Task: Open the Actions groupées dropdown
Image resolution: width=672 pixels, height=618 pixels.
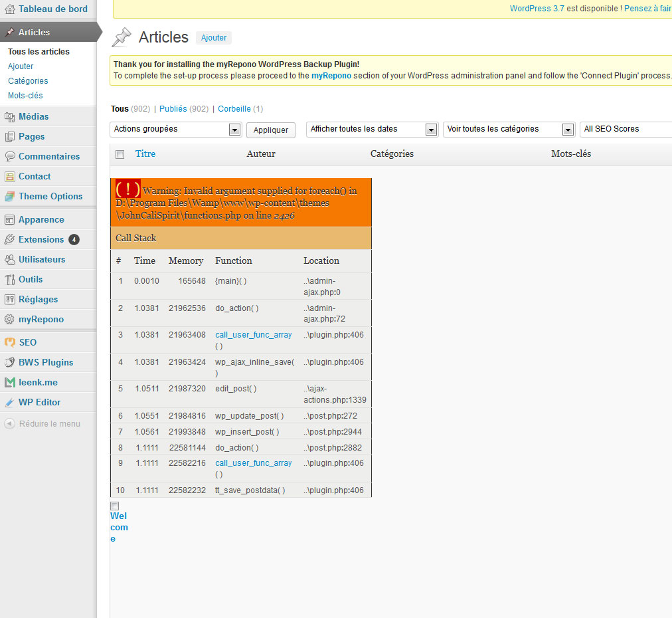Action: pos(175,130)
